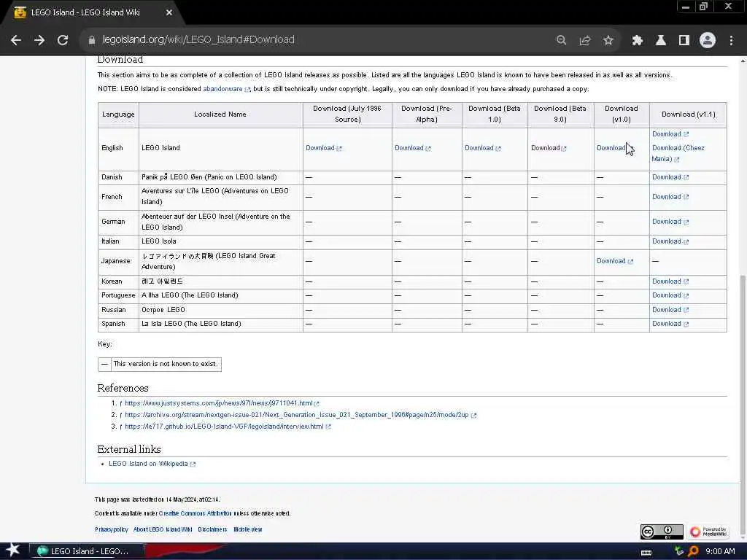This screenshot has height=560, width=747.
Task: Download the Korean v1.1 version
Action: (x=670, y=281)
